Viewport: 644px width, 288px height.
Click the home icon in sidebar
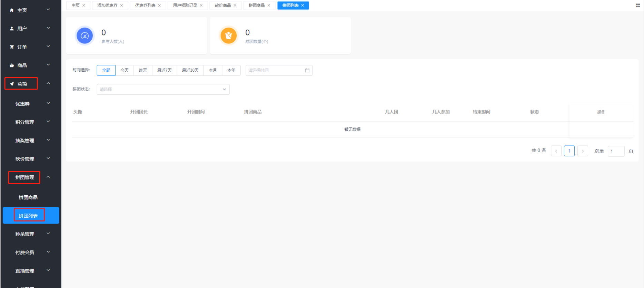[12, 10]
